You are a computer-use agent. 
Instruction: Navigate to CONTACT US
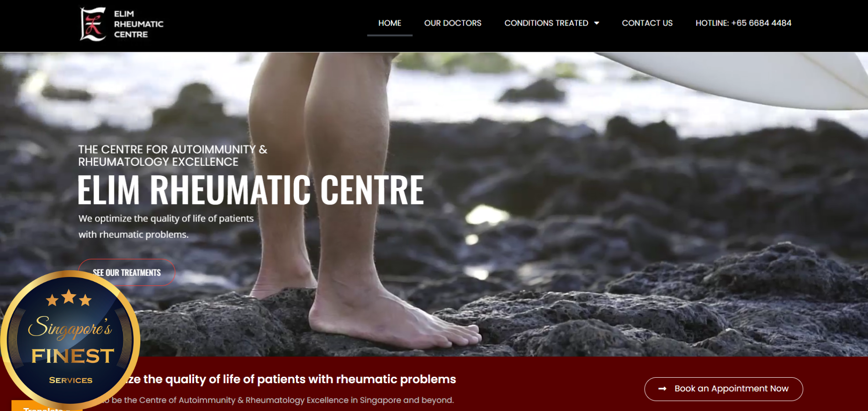pyautogui.click(x=647, y=23)
